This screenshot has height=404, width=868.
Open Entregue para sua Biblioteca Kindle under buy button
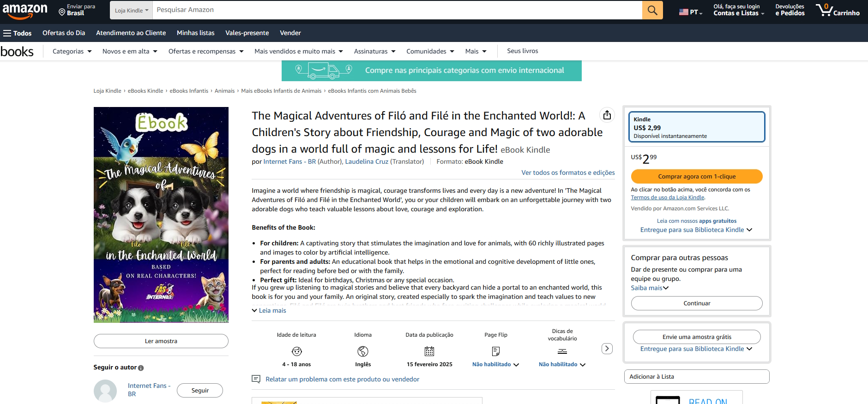click(696, 230)
